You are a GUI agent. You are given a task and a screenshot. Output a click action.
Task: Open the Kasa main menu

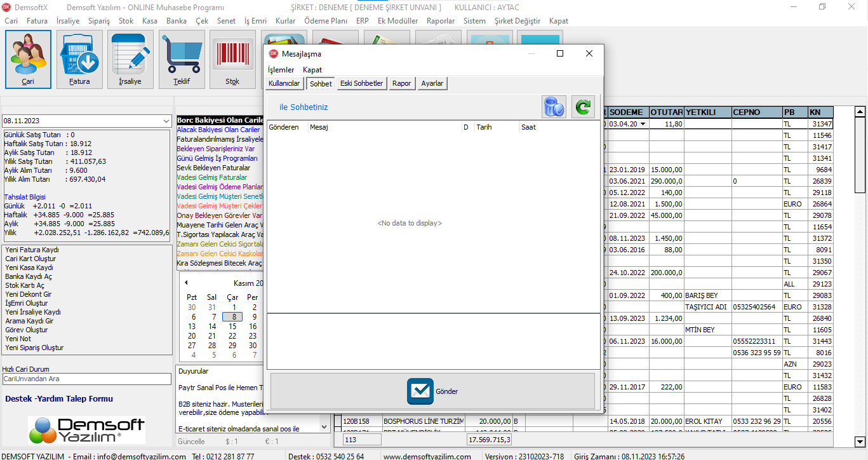(x=150, y=21)
